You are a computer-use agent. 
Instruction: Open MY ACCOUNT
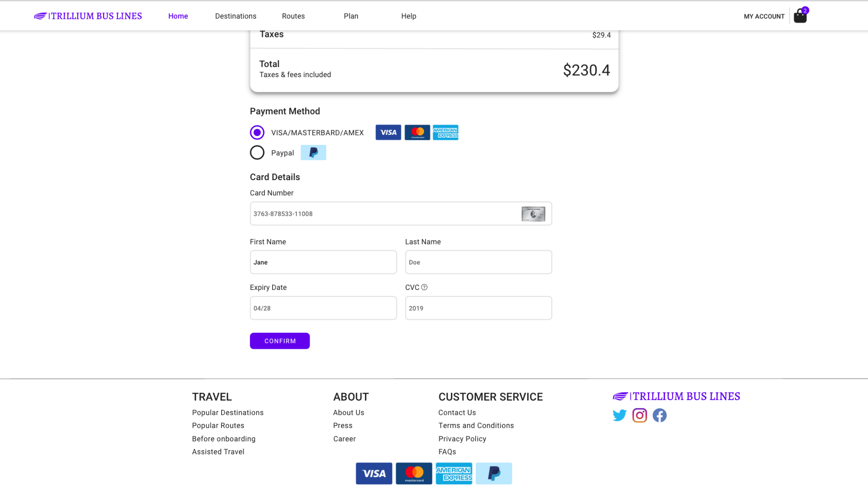(x=764, y=16)
